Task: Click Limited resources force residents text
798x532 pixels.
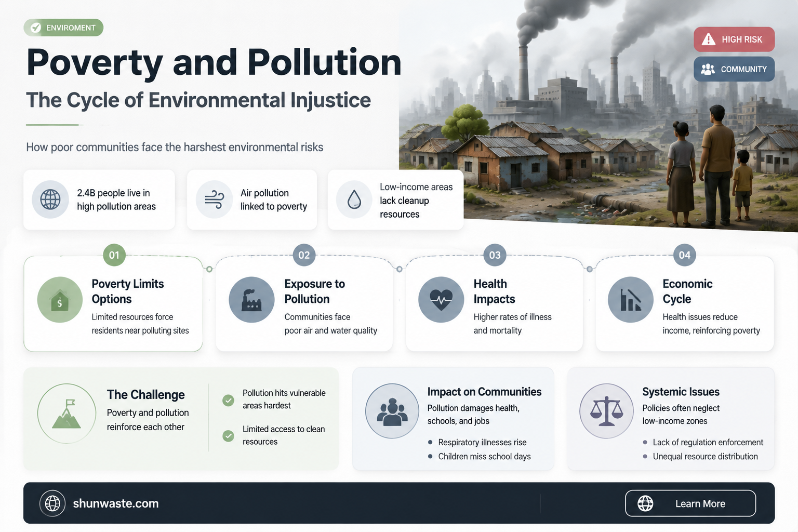Action: click(x=140, y=324)
